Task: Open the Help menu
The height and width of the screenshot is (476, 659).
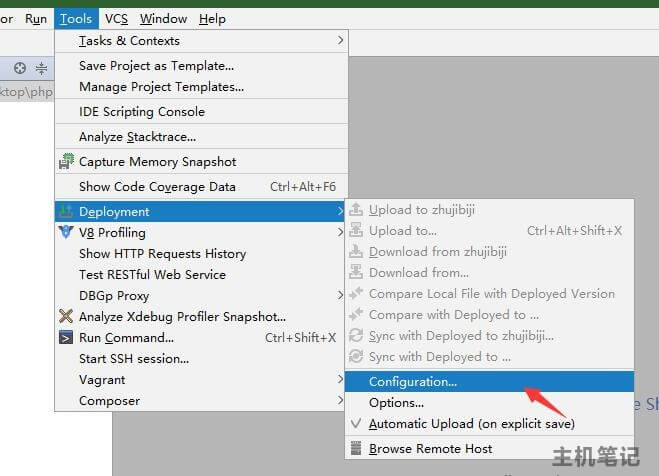Action: coord(212,19)
